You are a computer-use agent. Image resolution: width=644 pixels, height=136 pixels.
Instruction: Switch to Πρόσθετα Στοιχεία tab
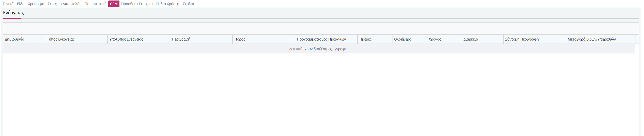point(137,4)
